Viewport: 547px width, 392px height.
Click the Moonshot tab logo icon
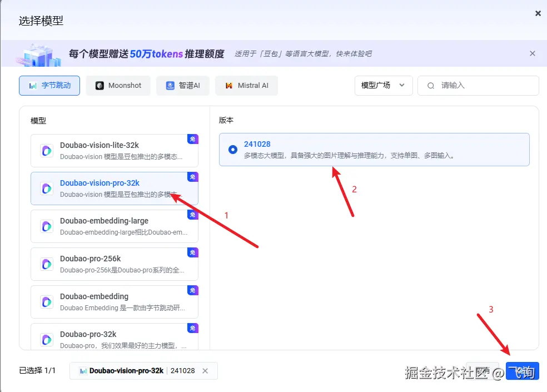(100, 86)
